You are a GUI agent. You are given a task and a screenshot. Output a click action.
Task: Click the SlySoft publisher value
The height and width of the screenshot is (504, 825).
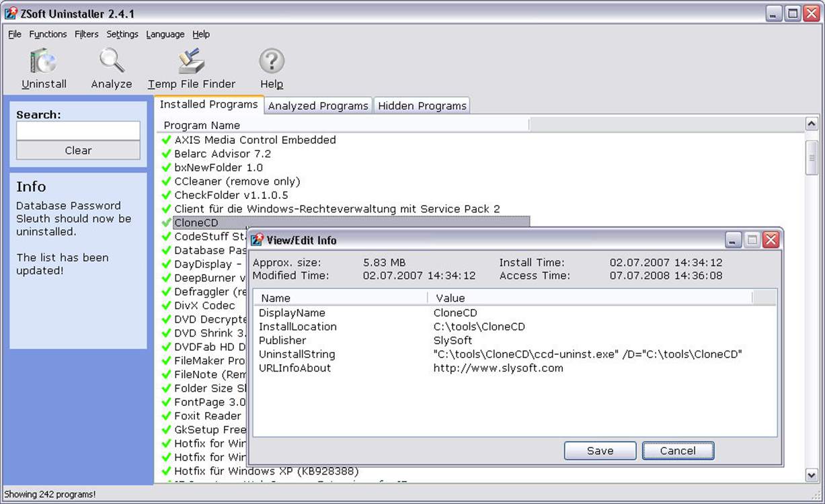pyautogui.click(x=453, y=341)
